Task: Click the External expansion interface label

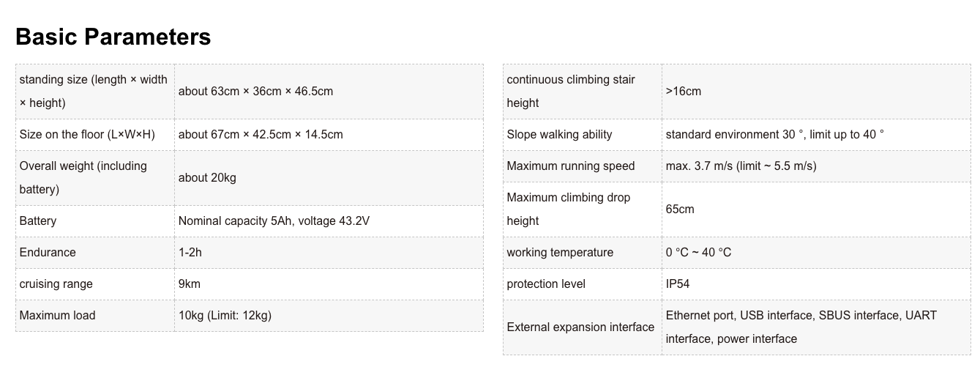Action: click(580, 327)
